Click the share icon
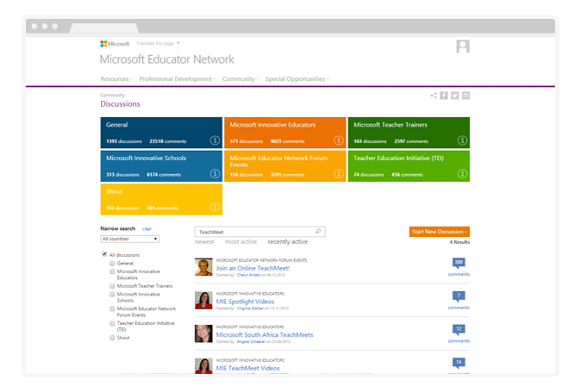The height and width of the screenshot is (392, 581). 434,96
